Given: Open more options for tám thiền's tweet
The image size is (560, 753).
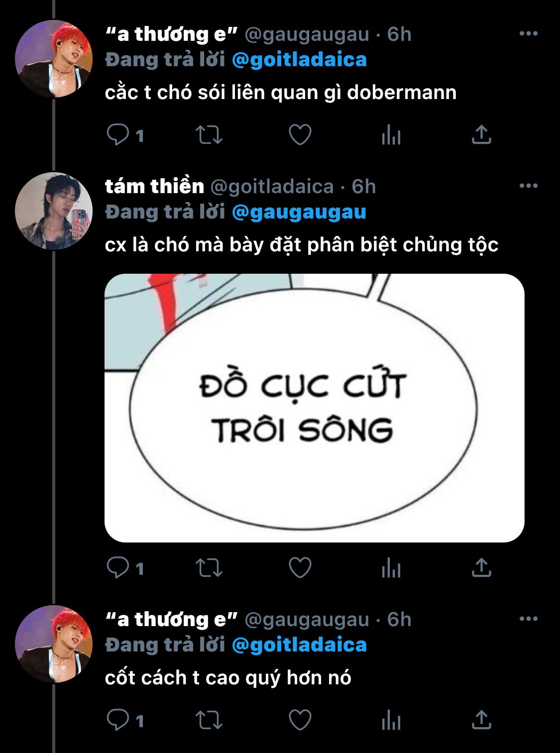Looking at the screenshot, I should 528,186.
